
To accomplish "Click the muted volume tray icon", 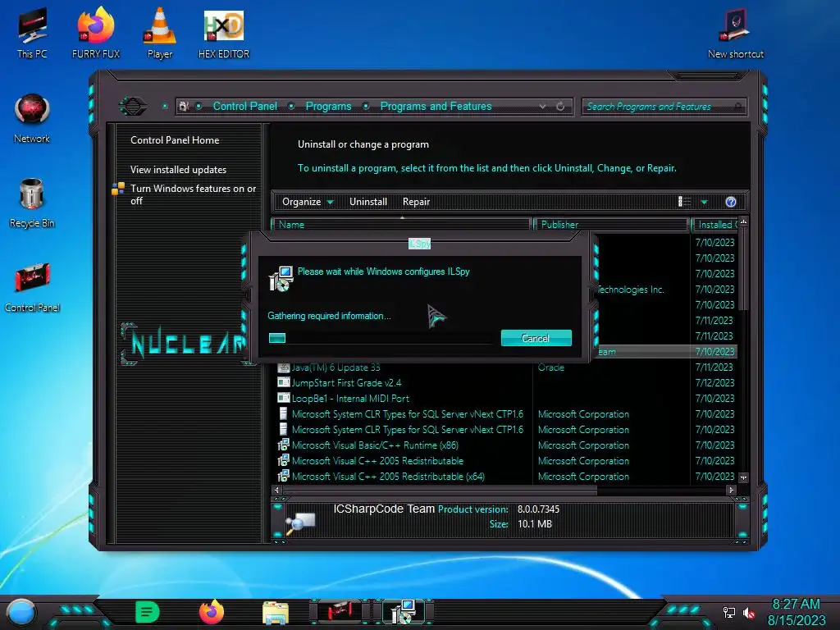I will click(x=748, y=612).
